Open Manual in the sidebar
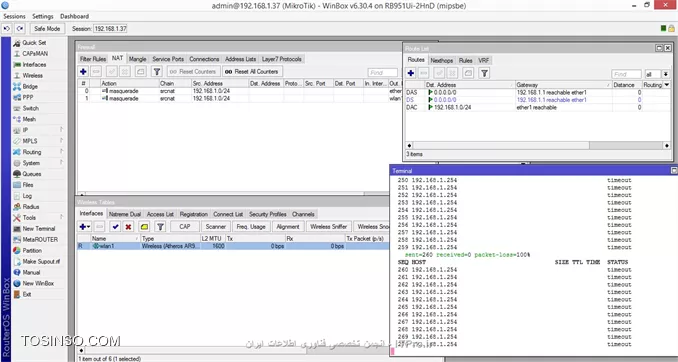This screenshot has height=362, width=678. [31, 272]
